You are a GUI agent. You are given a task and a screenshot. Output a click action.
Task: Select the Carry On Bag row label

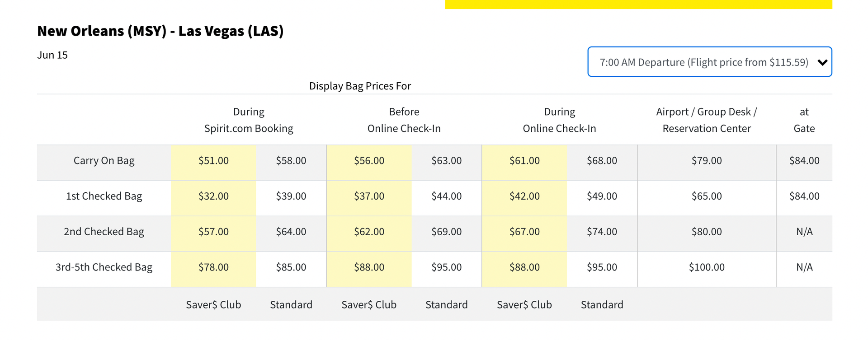click(104, 160)
